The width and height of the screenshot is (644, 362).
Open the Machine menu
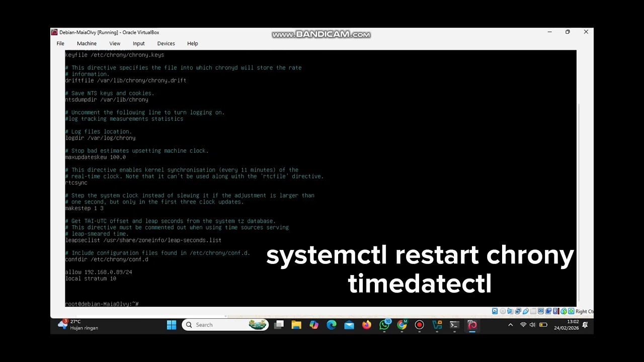[x=87, y=43]
